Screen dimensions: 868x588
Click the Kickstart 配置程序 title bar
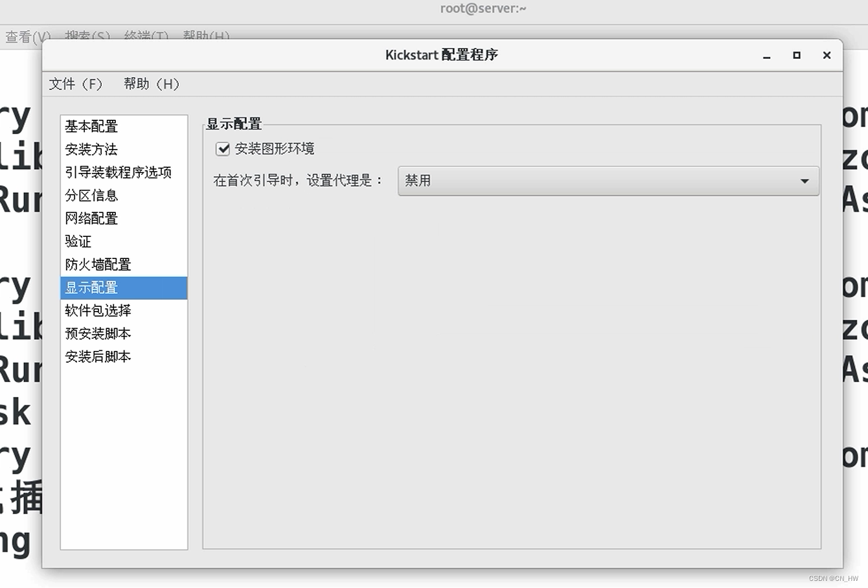tap(442, 55)
